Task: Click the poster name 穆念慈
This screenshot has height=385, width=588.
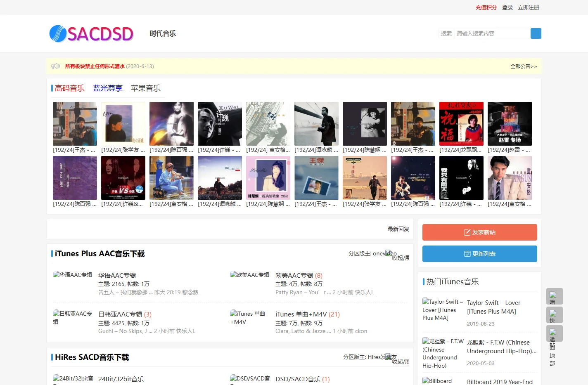Action: 190,292
